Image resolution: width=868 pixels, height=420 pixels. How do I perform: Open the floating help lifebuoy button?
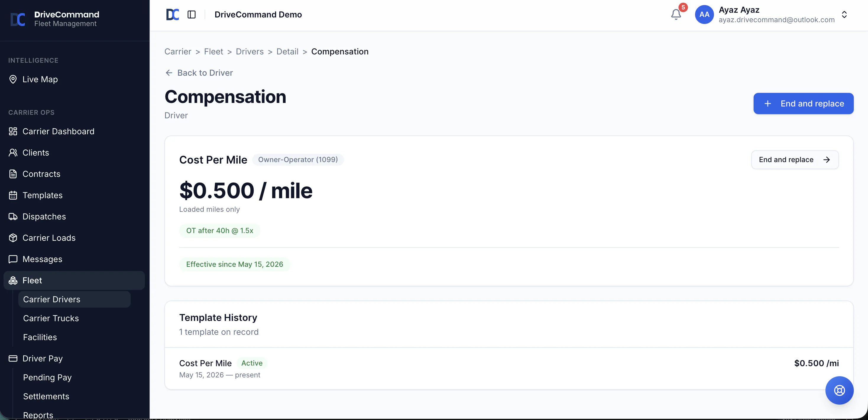839,390
